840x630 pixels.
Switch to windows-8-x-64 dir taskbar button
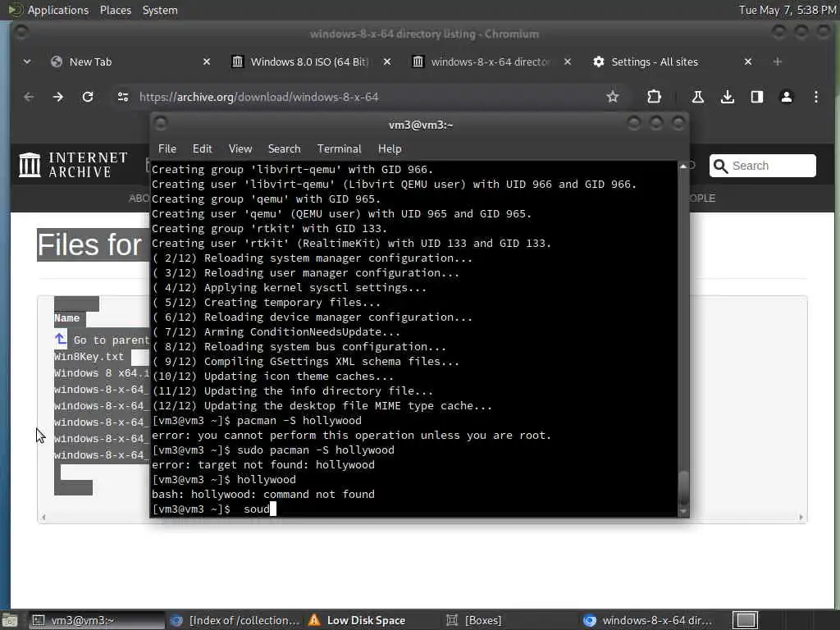point(648,620)
